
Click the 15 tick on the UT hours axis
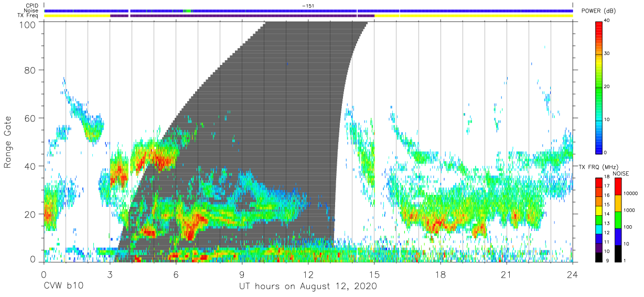pyautogui.click(x=374, y=274)
